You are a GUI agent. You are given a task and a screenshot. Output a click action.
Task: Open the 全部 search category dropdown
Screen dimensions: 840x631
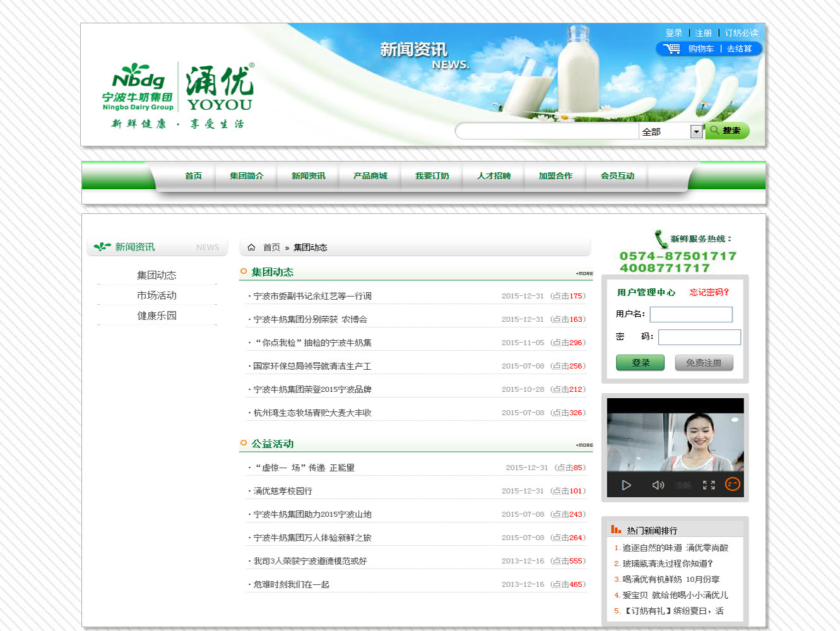696,131
